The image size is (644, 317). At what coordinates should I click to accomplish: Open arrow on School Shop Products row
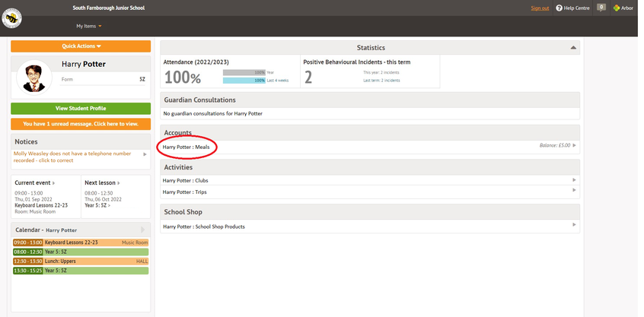574,225
